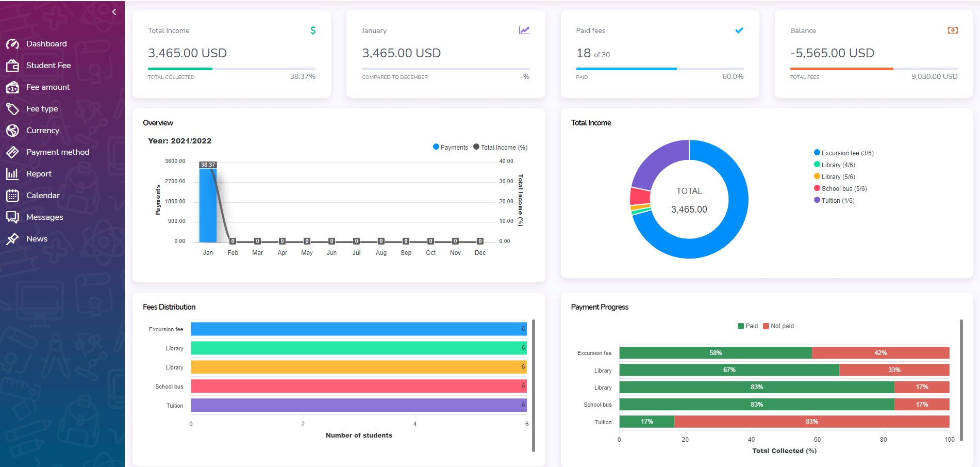
Task: Hide the Not paid series legend
Action: pos(778,326)
